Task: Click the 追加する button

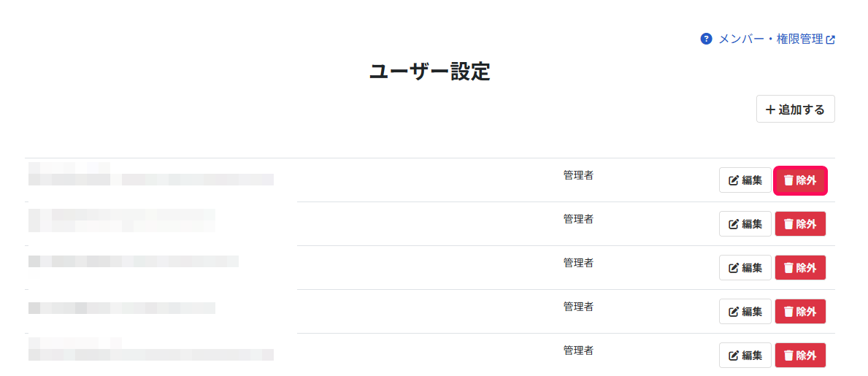Action: tap(796, 109)
